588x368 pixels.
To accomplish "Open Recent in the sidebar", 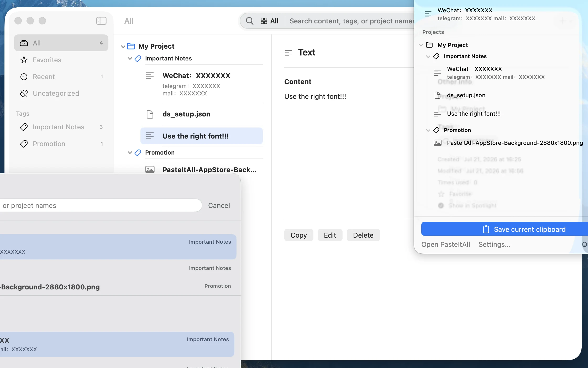I will click(x=61, y=77).
